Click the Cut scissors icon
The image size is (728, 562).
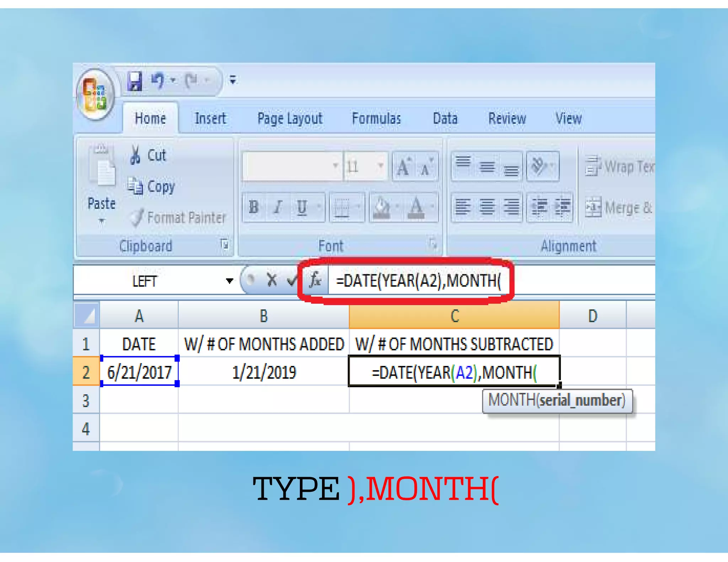(135, 155)
